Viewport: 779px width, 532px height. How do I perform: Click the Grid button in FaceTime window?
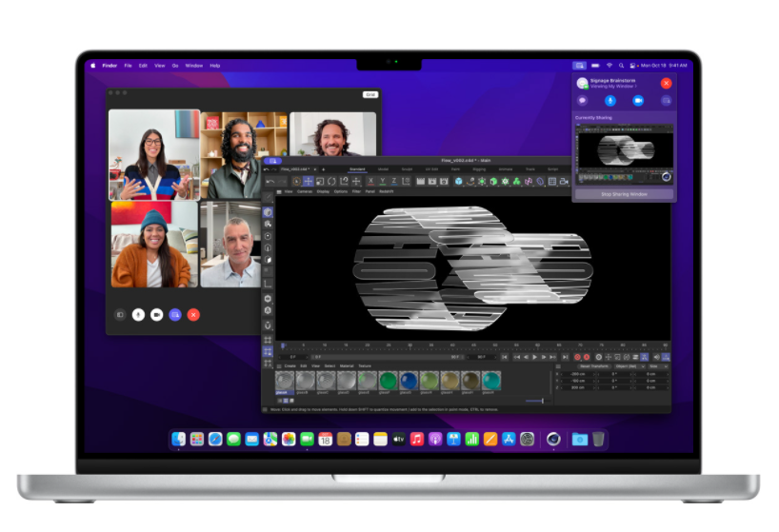tap(370, 94)
